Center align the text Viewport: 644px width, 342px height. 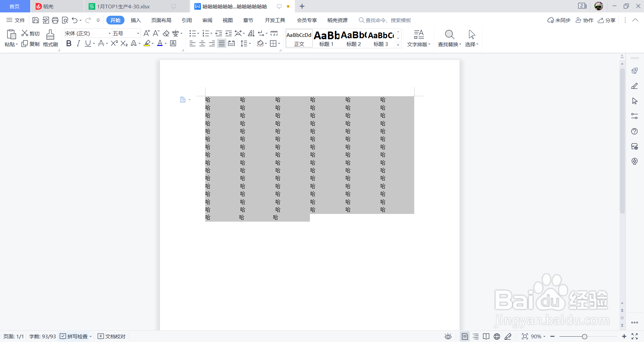(x=202, y=43)
